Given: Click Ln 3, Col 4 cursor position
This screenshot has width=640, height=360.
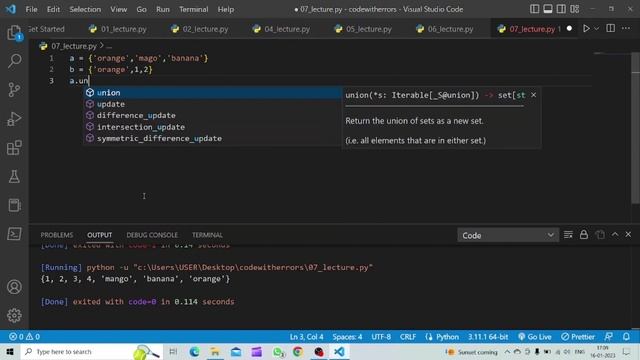Looking at the screenshot, I should [x=306, y=337].
